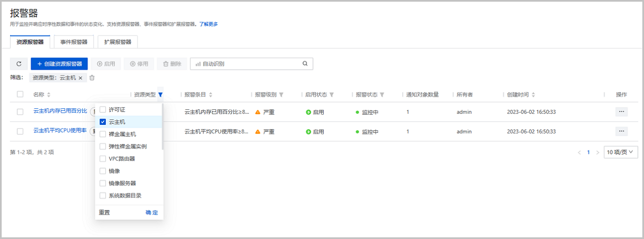This screenshot has height=239, width=644.
Task: Open the 资源类型 column filter icon
Action: 160,95
